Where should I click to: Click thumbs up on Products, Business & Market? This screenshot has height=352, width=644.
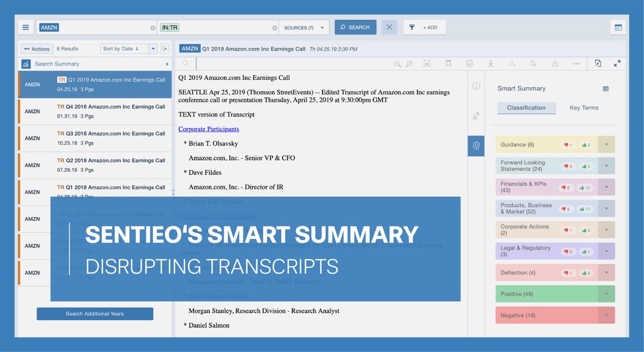pyautogui.click(x=586, y=209)
